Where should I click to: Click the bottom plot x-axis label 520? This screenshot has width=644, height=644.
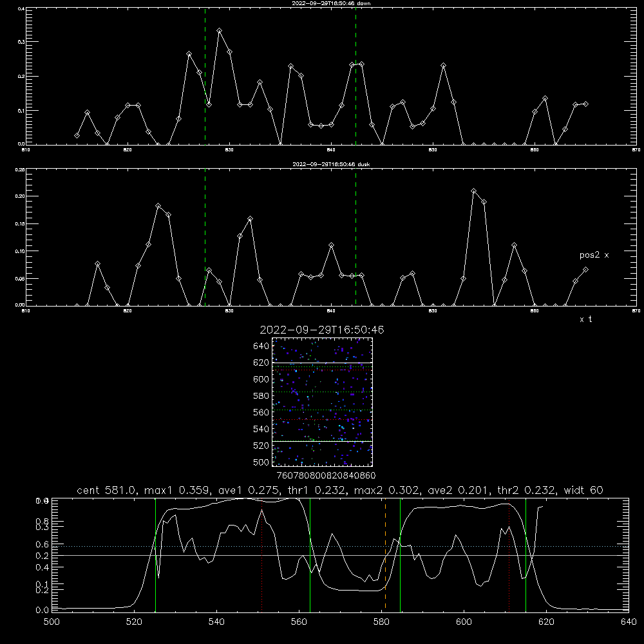[x=135, y=622]
